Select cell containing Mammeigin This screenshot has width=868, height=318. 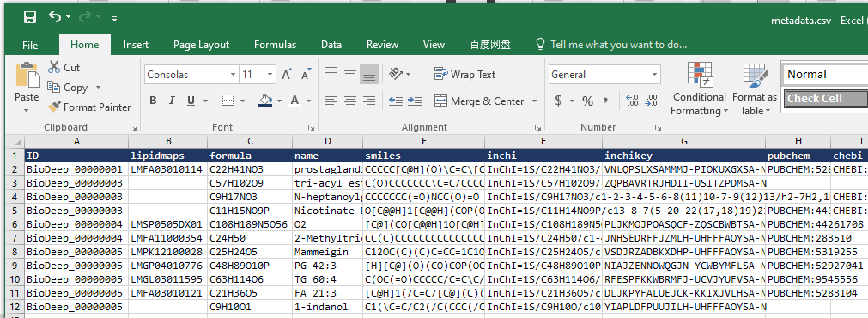328,252
